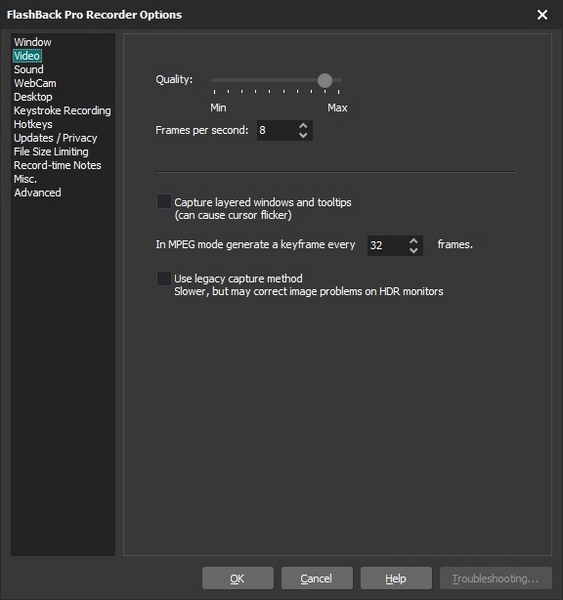This screenshot has width=563, height=600.
Task: Click the Cancel button
Action: click(x=317, y=578)
